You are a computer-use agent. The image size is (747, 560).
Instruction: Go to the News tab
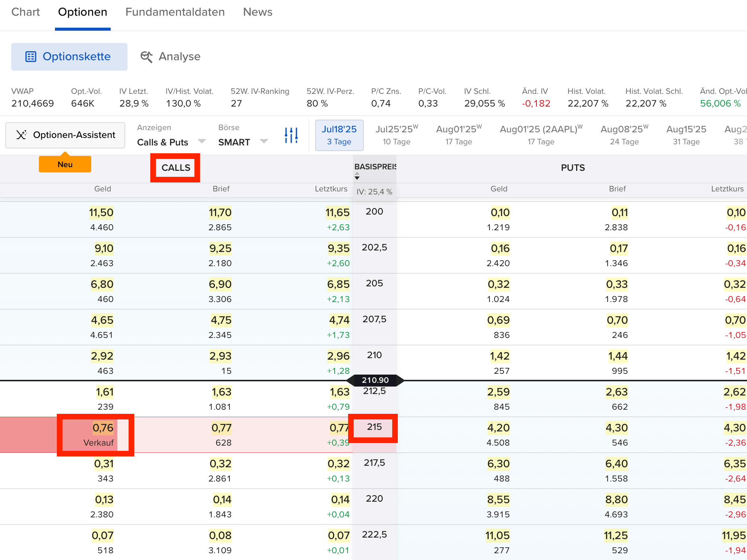[258, 12]
